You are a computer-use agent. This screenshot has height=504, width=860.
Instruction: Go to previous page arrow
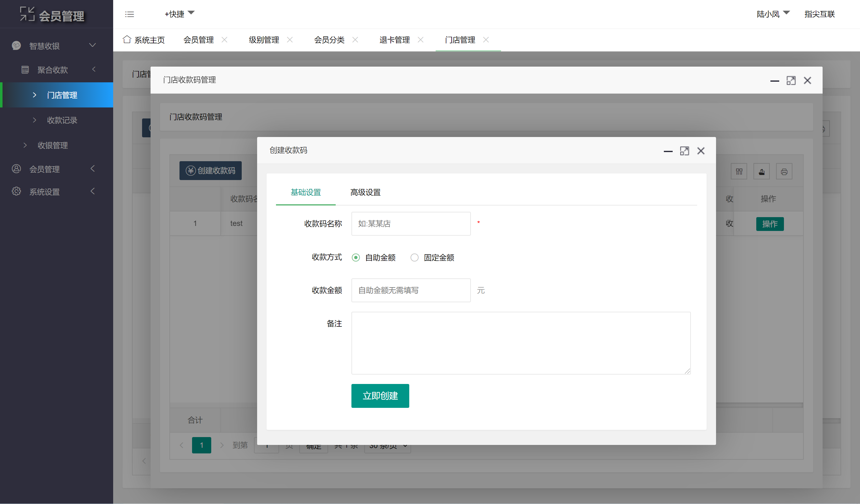182,445
